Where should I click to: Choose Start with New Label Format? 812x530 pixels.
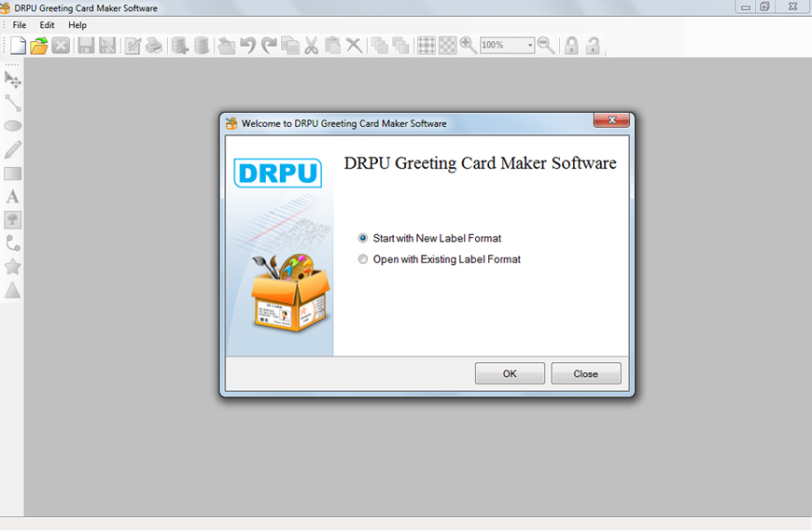tap(429, 238)
